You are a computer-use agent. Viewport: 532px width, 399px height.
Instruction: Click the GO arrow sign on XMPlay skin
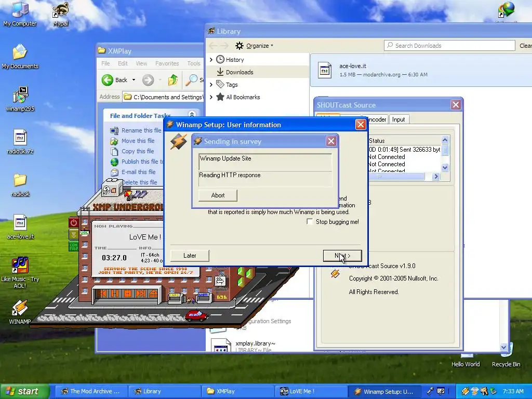[220, 281]
